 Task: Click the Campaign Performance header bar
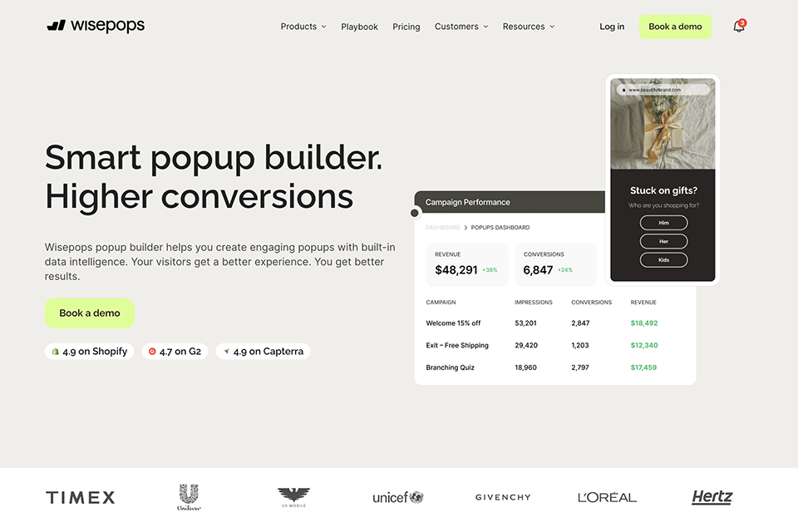coord(510,202)
